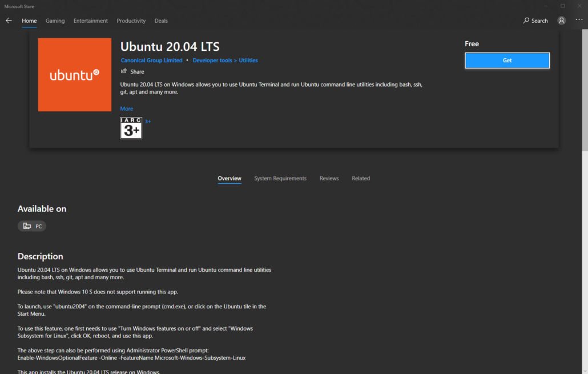The image size is (588, 374).
Task: Select the System Requirements tab
Action: [x=280, y=179]
